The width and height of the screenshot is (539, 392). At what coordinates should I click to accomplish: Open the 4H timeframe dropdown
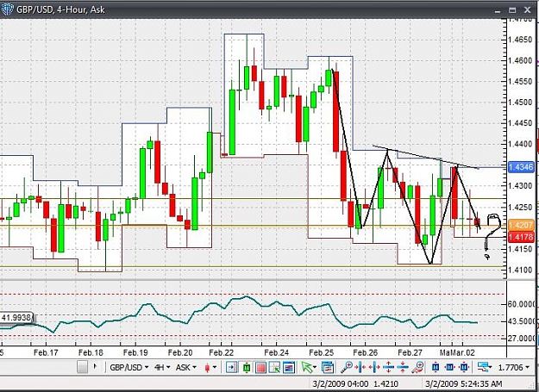(x=162, y=367)
